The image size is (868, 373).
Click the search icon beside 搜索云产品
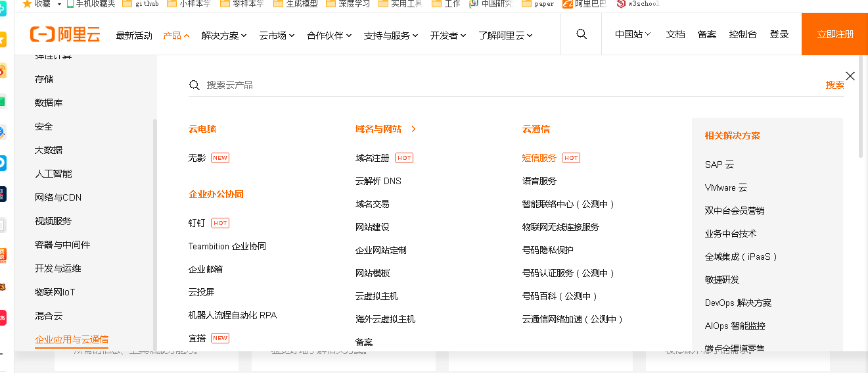click(x=194, y=85)
